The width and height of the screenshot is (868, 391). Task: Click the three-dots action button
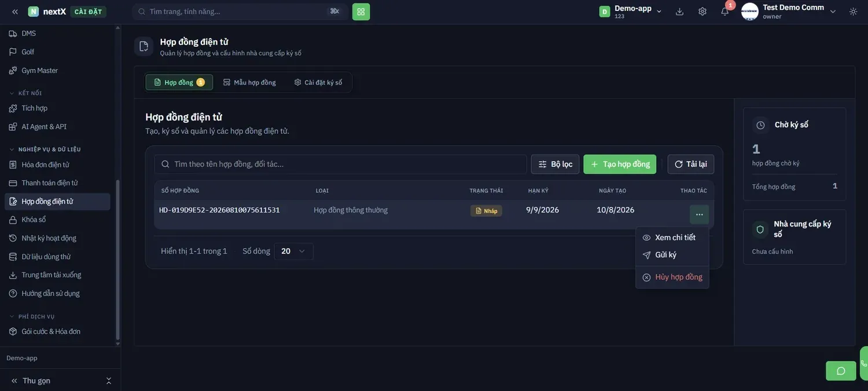[699, 214]
